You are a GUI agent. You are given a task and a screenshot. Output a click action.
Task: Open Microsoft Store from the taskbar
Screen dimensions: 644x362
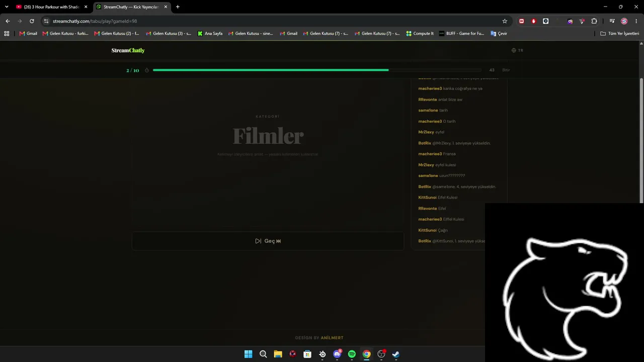307,354
